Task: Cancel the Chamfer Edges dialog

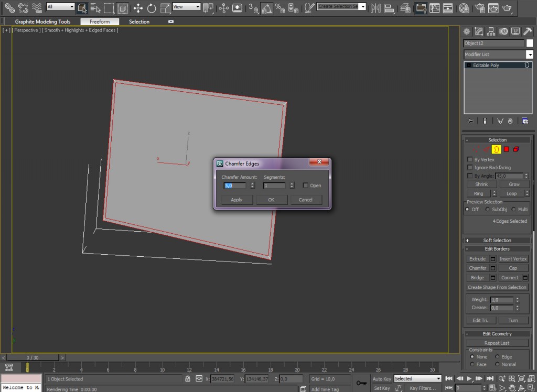Action: [x=306, y=200]
